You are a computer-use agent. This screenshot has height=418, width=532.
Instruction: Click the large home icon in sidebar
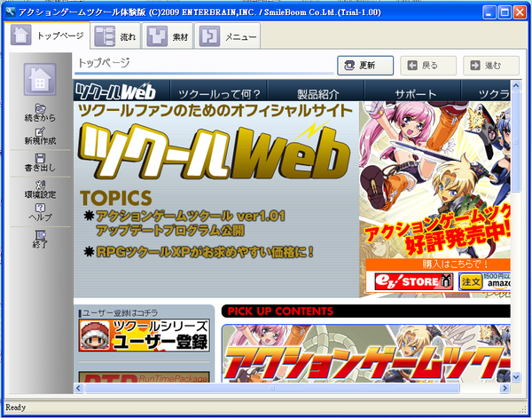pos(40,80)
